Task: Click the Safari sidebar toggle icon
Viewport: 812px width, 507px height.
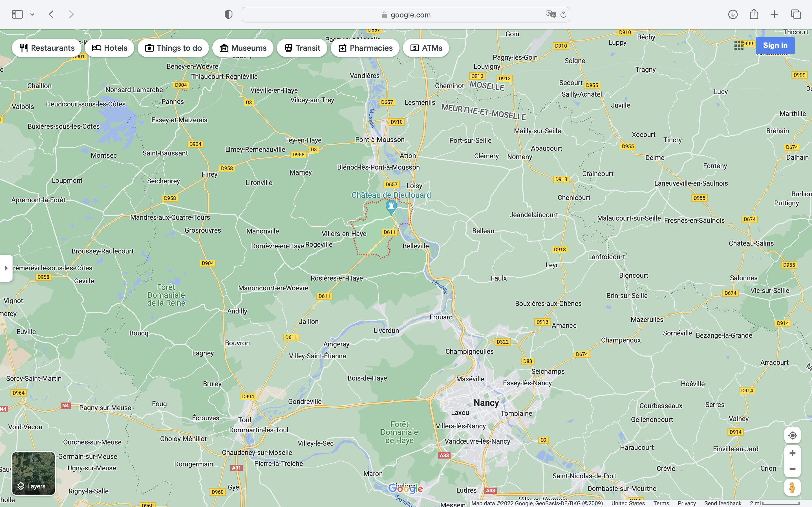Action: [17, 14]
